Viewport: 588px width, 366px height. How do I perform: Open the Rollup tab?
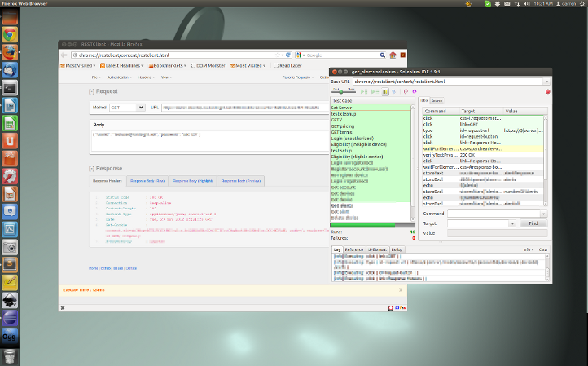coord(397,249)
